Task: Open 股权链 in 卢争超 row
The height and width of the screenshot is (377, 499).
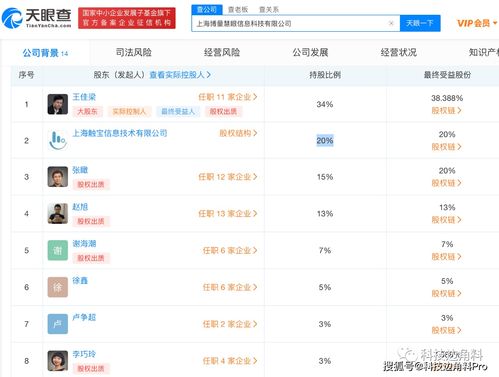Action: [447, 330]
